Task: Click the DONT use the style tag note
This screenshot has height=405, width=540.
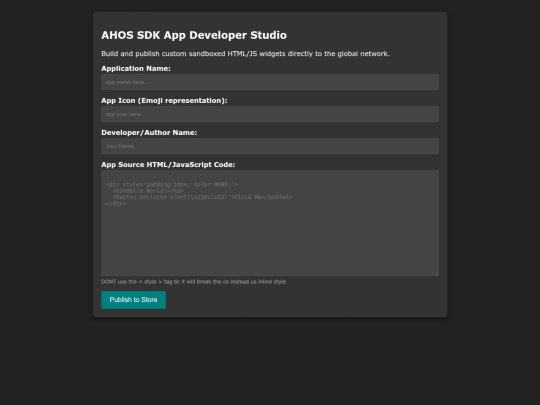Action: point(193,282)
